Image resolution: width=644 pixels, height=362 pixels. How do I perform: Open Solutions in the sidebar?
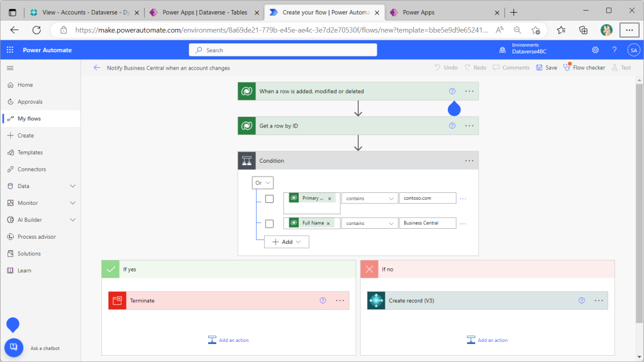click(x=40, y=254)
